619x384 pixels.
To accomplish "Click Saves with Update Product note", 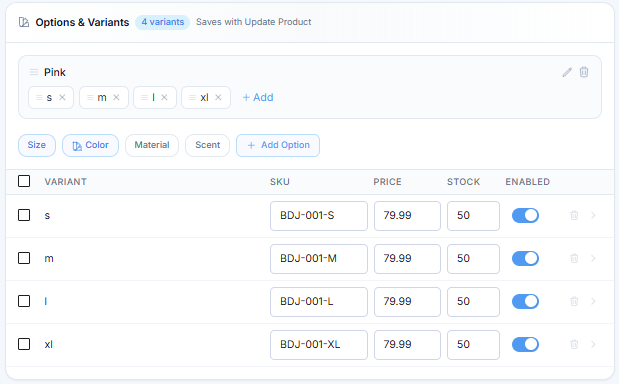I will coord(253,22).
